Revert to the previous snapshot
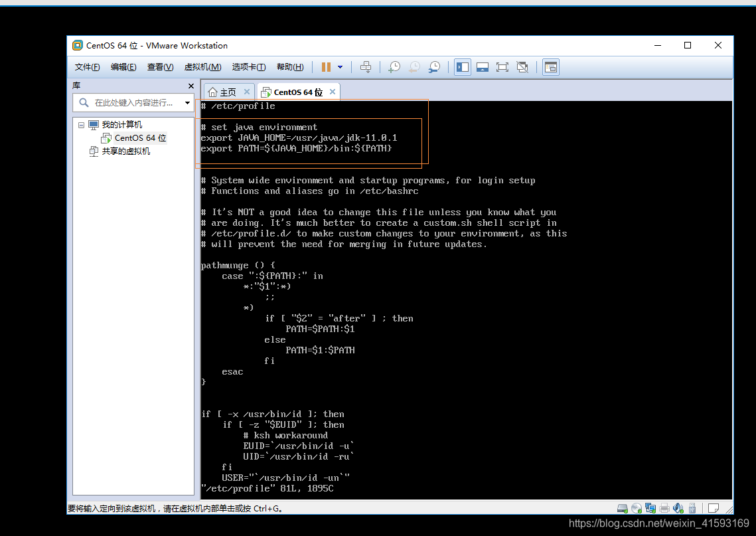Image resolution: width=756 pixels, height=536 pixels. 414,67
